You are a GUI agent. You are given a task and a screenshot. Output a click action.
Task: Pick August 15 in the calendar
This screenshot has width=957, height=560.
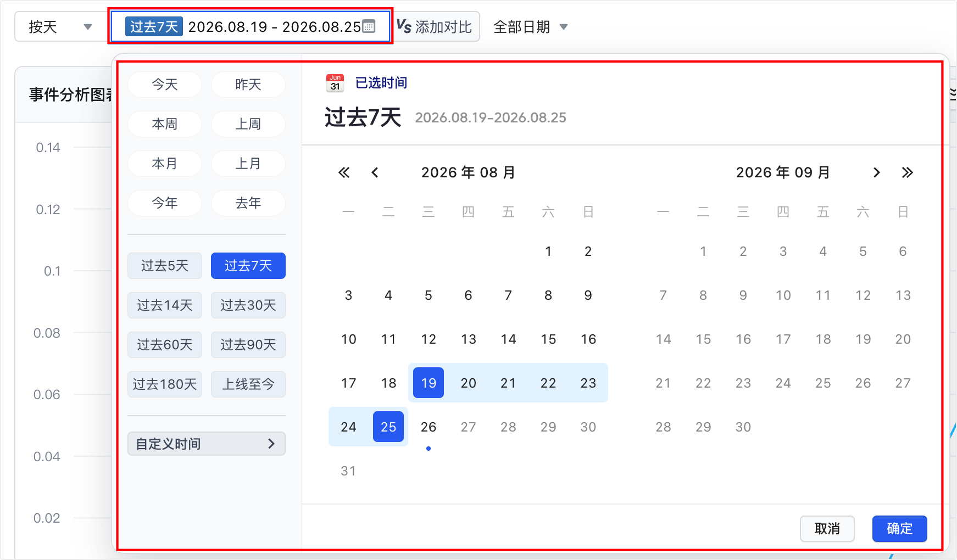pos(548,339)
